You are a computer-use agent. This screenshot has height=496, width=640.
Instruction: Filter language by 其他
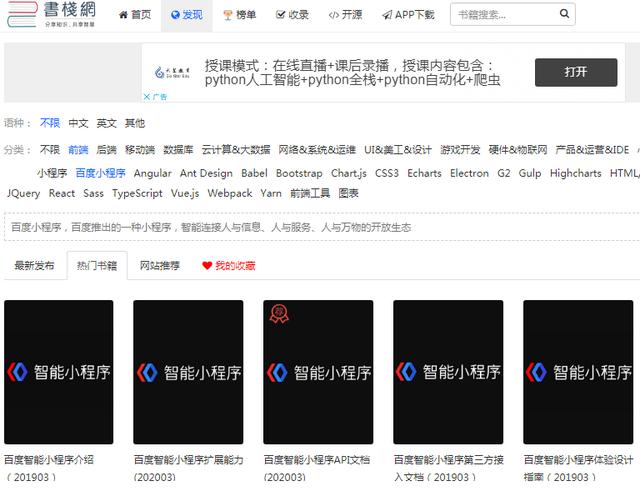click(135, 123)
